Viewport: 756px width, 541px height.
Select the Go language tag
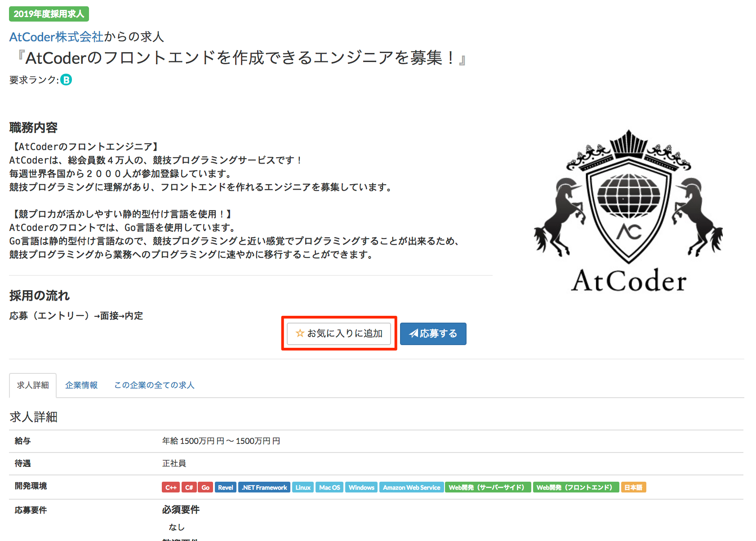[x=205, y=488]
